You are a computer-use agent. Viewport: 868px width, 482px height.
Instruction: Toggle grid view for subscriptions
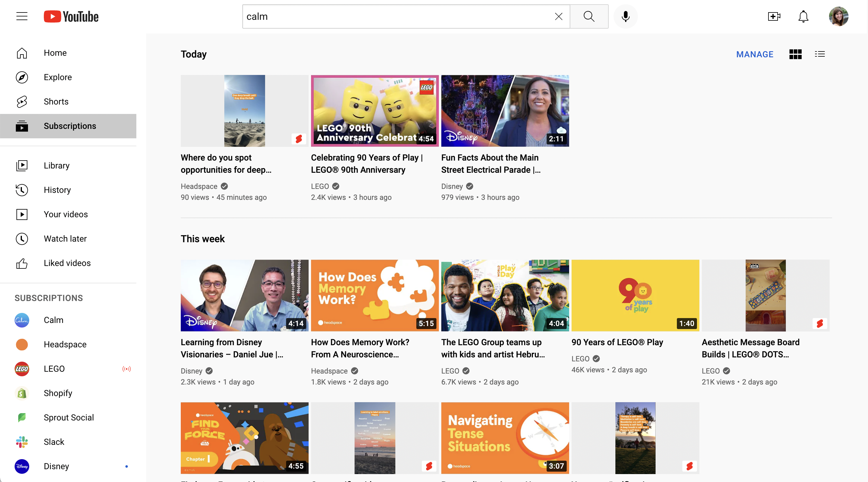tap(796, 54)
